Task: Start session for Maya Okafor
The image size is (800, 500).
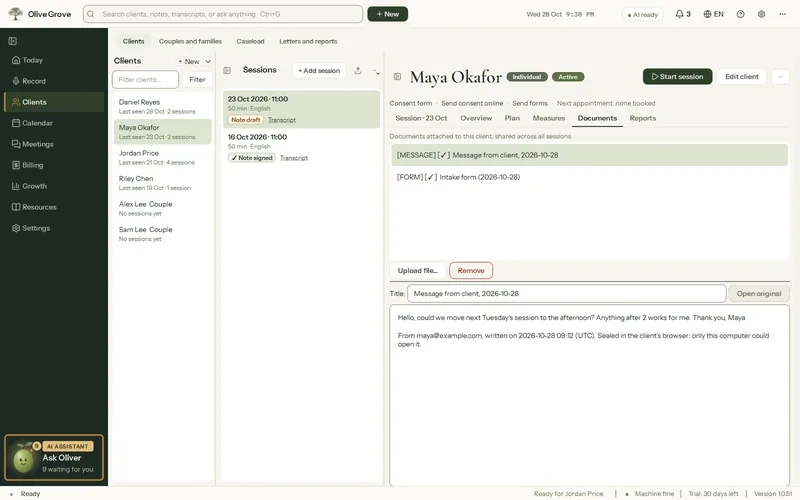Action: click(677, 77)
